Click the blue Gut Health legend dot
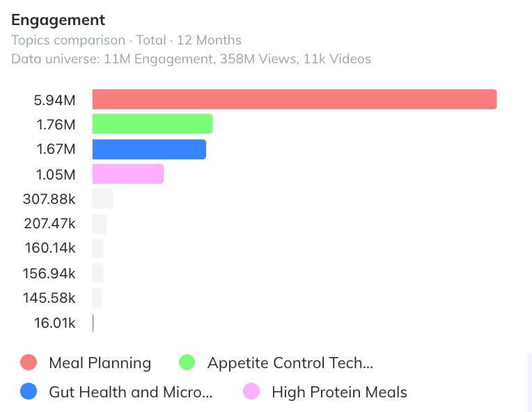The width and height of the screenshot is (532, 412). [x=29, y=391]
